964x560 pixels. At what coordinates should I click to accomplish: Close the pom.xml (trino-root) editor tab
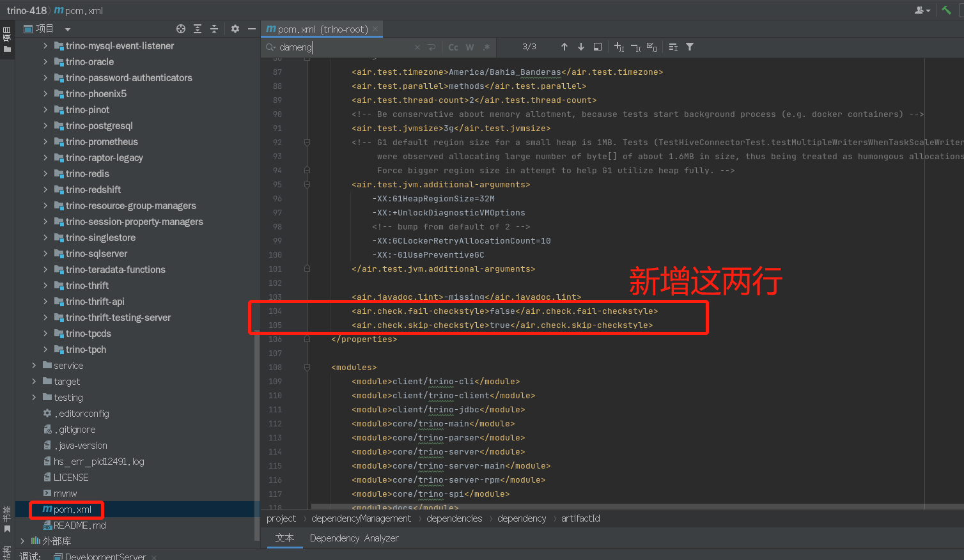click(x=375, y=29)
